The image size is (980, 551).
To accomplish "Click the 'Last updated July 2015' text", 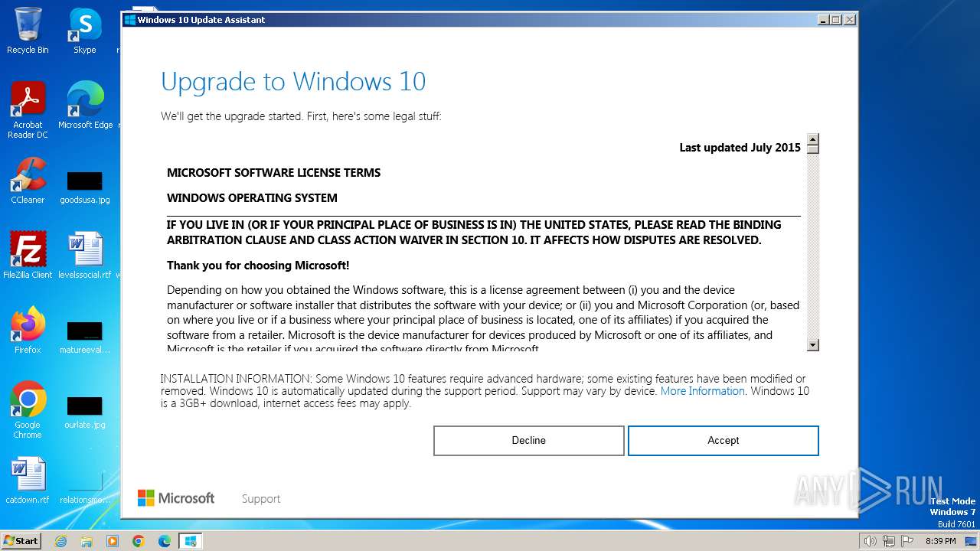I will tap(740, 148).
